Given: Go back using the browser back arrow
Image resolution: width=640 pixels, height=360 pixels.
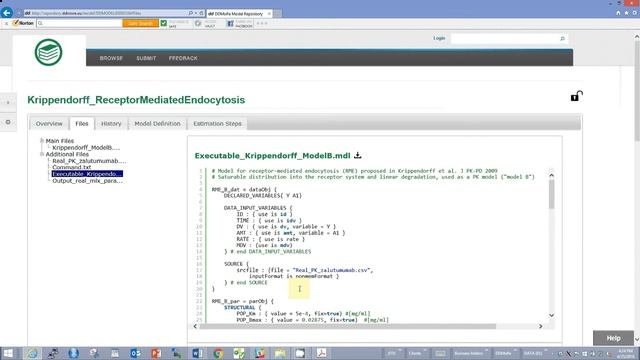Looking at the screenshot, I should tap(7, 13).
